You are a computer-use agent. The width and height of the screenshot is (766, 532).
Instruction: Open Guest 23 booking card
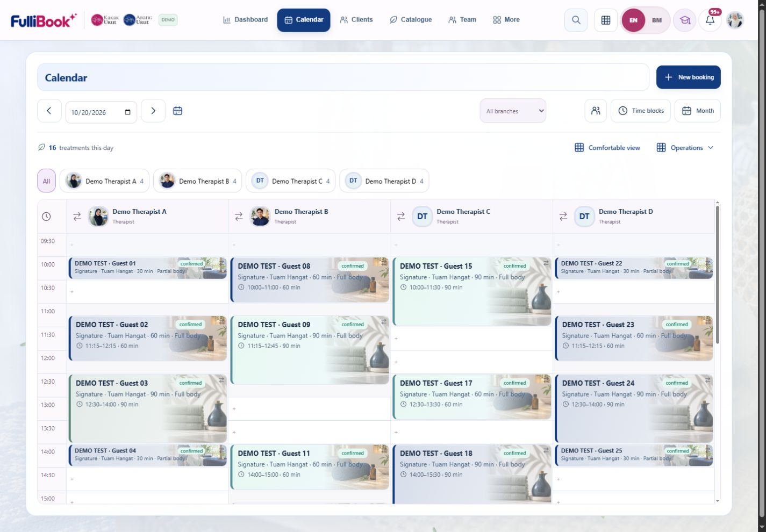(x=634, y=338)
